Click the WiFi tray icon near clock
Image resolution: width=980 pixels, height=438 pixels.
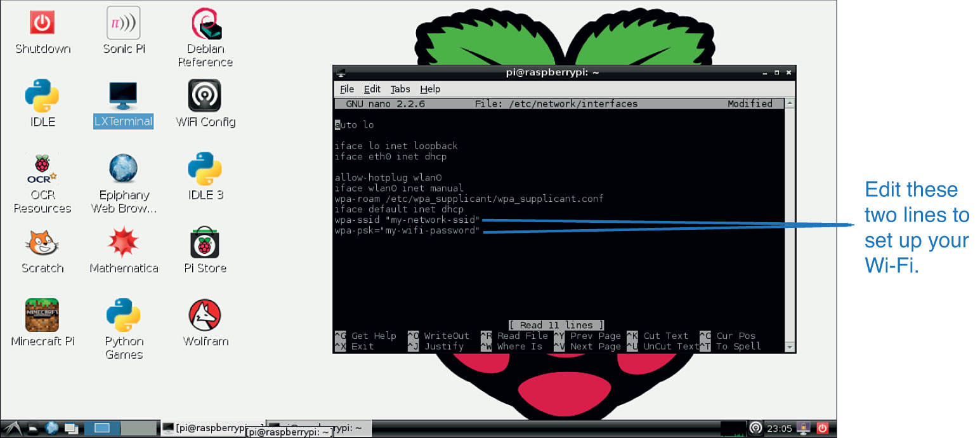(x=755, y=428)
